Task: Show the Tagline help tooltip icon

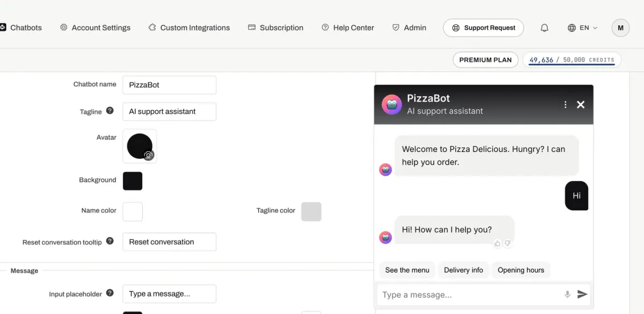Action: (110, 111)
